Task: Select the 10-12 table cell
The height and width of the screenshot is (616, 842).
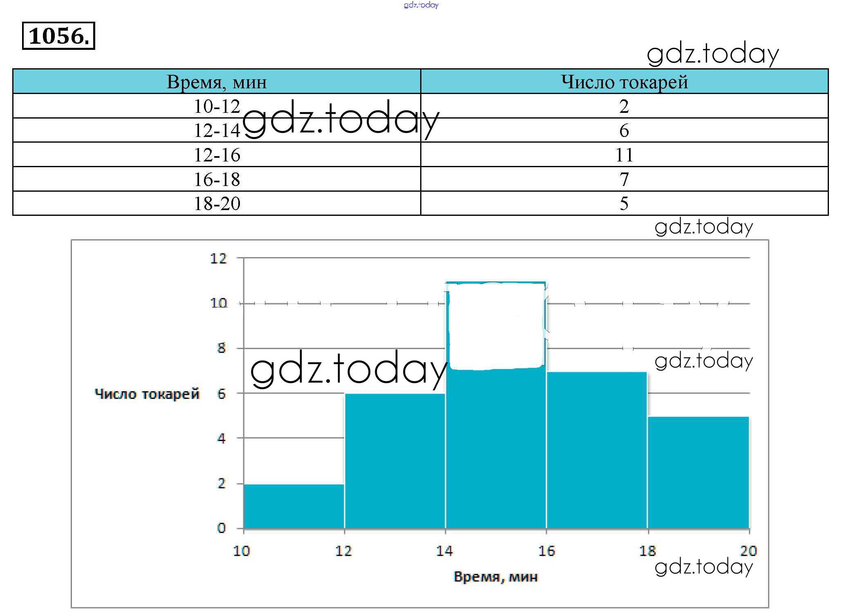Action: (x=217, y=106)
